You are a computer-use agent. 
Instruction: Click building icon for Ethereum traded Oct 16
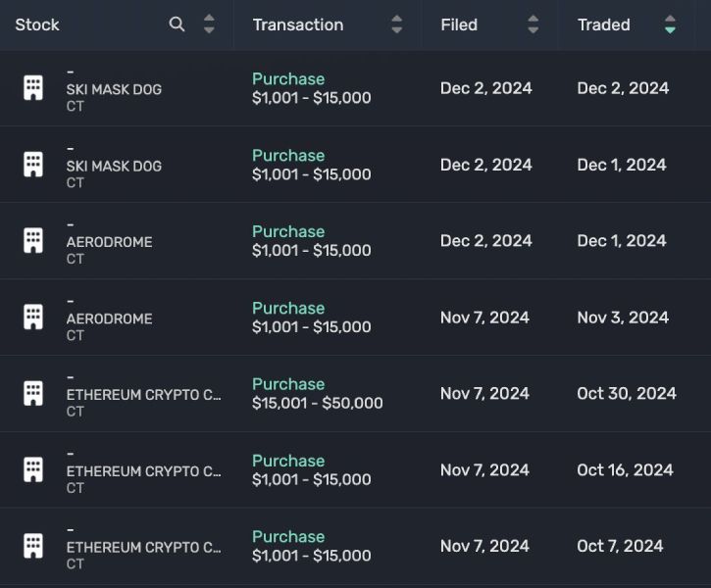tap(33, 469)
